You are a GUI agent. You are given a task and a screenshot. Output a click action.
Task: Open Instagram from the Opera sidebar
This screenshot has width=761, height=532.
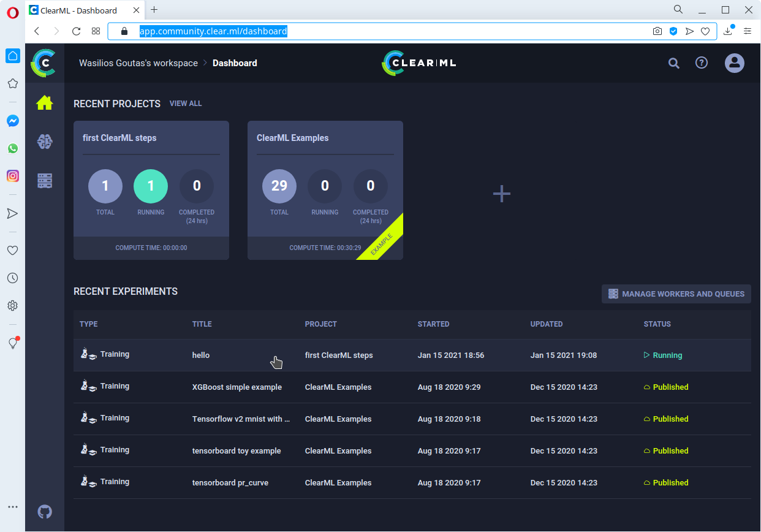point(12,176)
